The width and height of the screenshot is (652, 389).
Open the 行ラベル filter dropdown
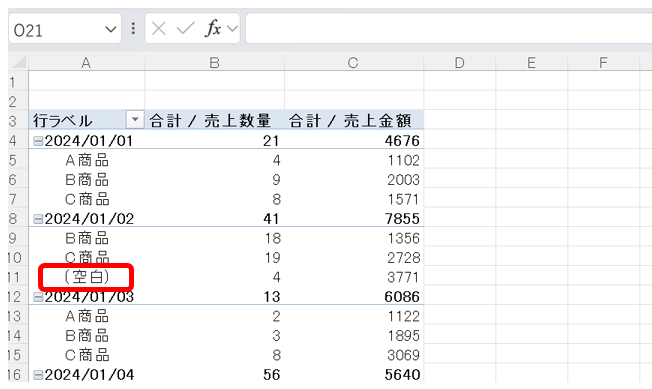(x=135, y=120)
